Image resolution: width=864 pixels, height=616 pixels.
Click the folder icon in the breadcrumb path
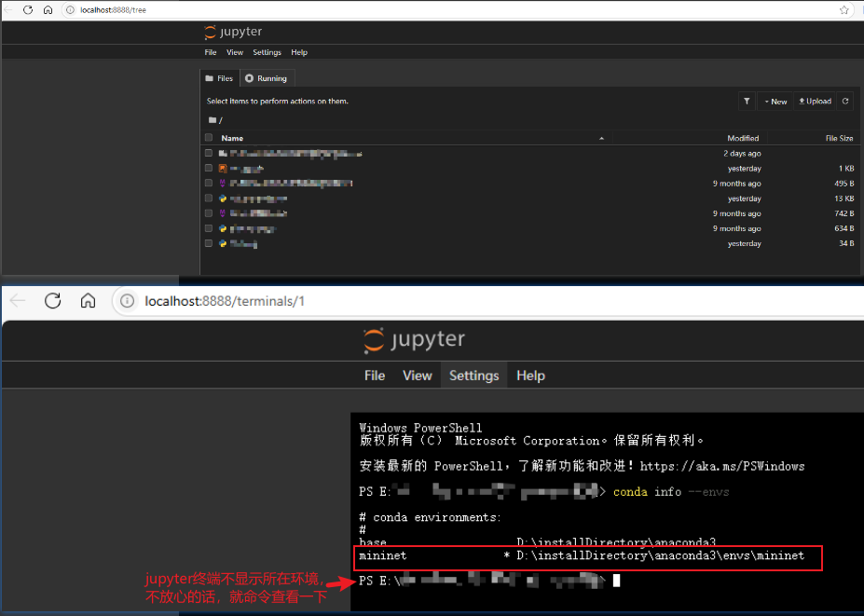coord(212,119)
